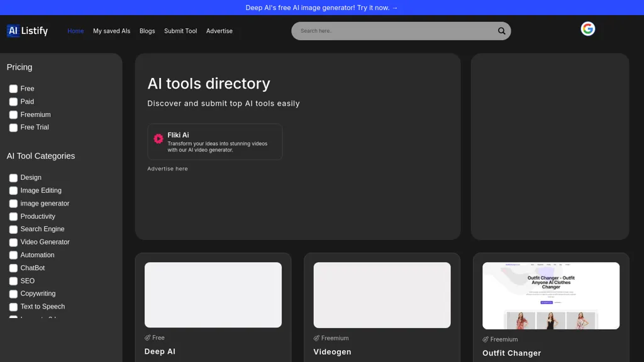This screenshot has width=644, height=362.
Task: Click the tag icon on Videogen card
Action: [317, 338]
